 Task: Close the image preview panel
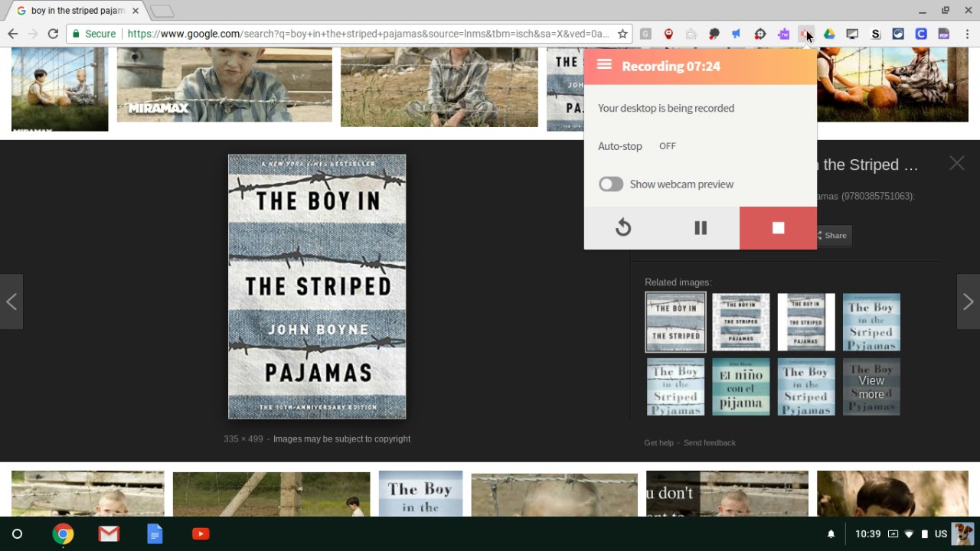(957, 163)
